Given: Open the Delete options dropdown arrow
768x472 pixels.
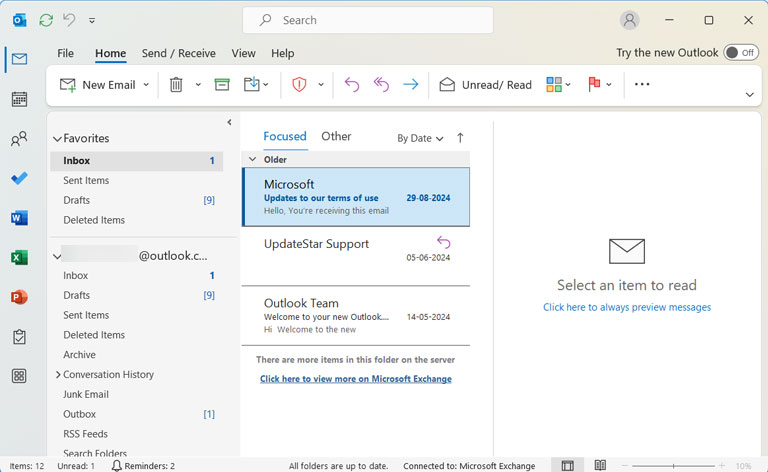Looking at the screenshot, I should click(198, 85).
